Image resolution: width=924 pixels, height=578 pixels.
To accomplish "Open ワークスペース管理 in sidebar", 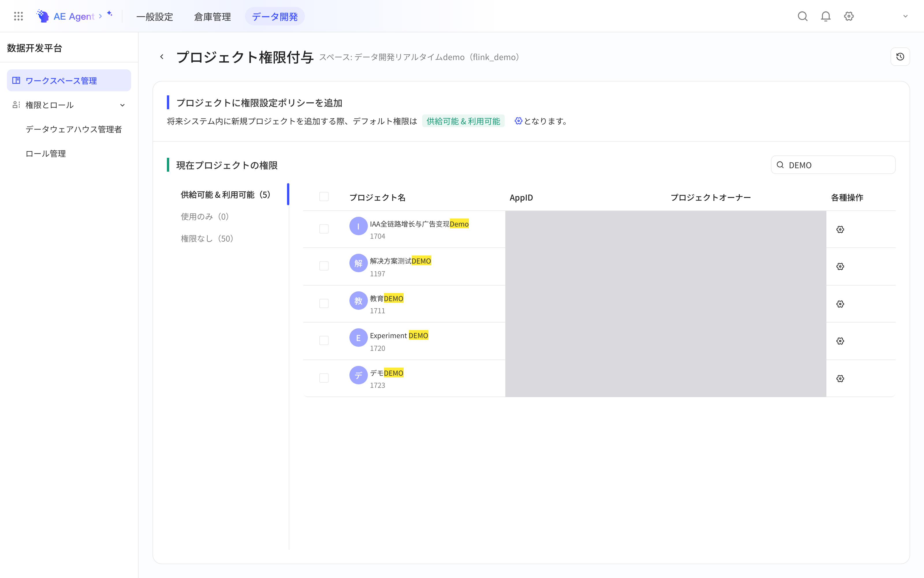I will pyautogui.click(x=69, y=80).
